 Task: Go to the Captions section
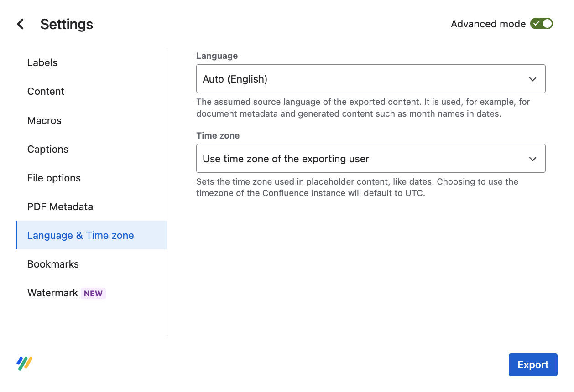48,150
